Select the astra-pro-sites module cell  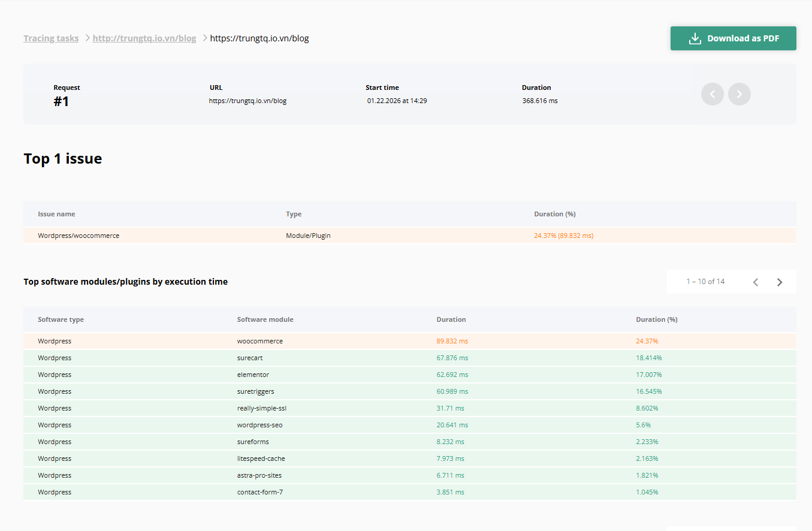[x=259, y=475]
